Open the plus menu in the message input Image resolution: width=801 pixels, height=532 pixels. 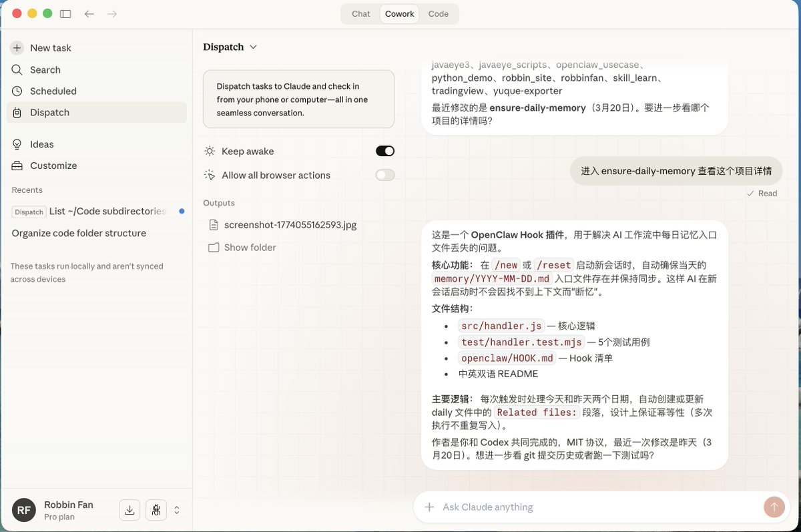click(430, 507)
